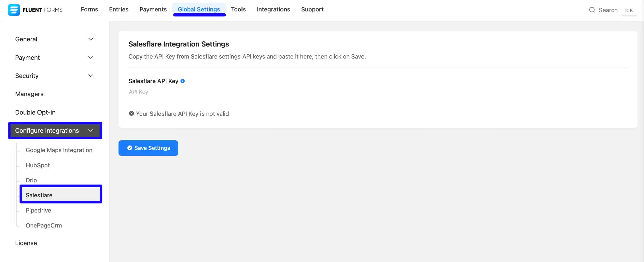Image resolution: width=644 pixels, height=262 pixels.
Task: Open the Integrations menu
Action: click(x=273, y=9)
